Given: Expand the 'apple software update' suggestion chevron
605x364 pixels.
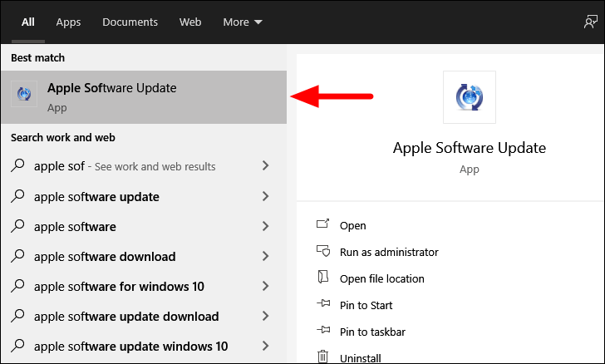Looking at the screenshot, I should (x=265, y=196).
